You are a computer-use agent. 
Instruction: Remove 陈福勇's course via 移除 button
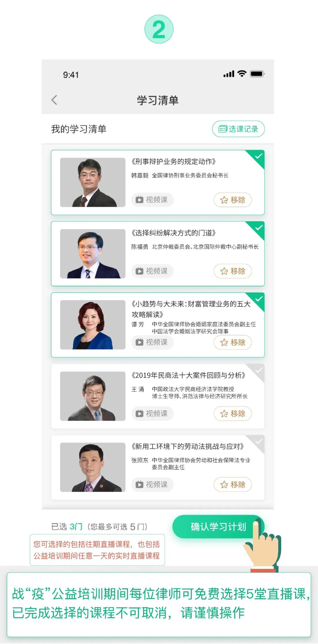pos(233,271)
